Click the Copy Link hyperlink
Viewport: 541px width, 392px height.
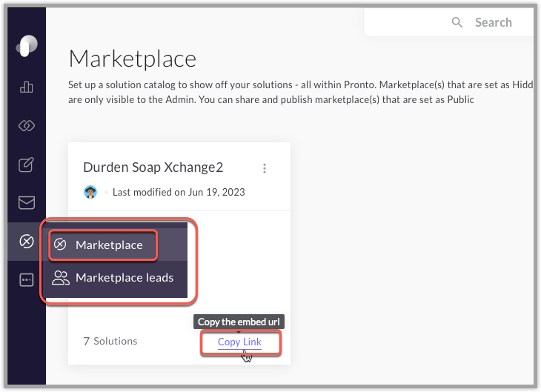(240, 342)
